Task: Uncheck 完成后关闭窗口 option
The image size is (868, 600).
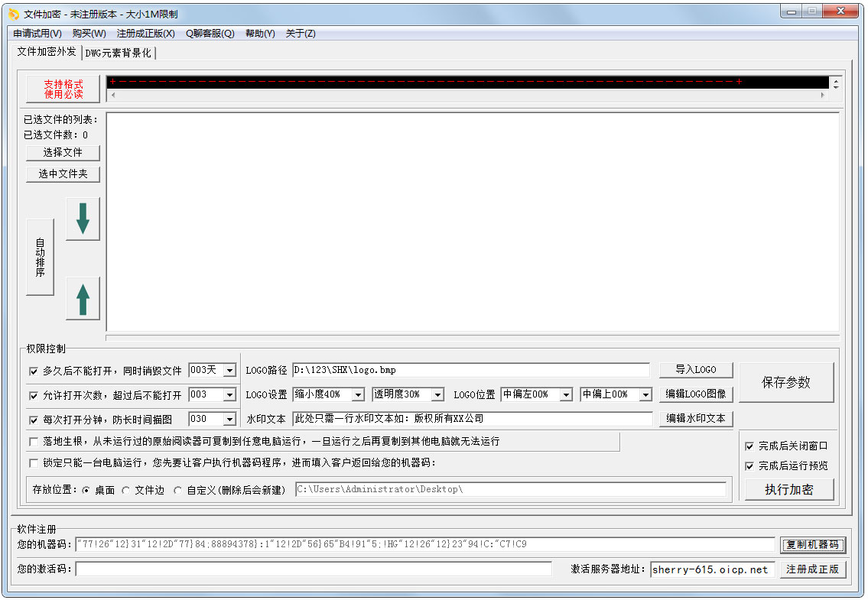Action: tap(749, 446)
